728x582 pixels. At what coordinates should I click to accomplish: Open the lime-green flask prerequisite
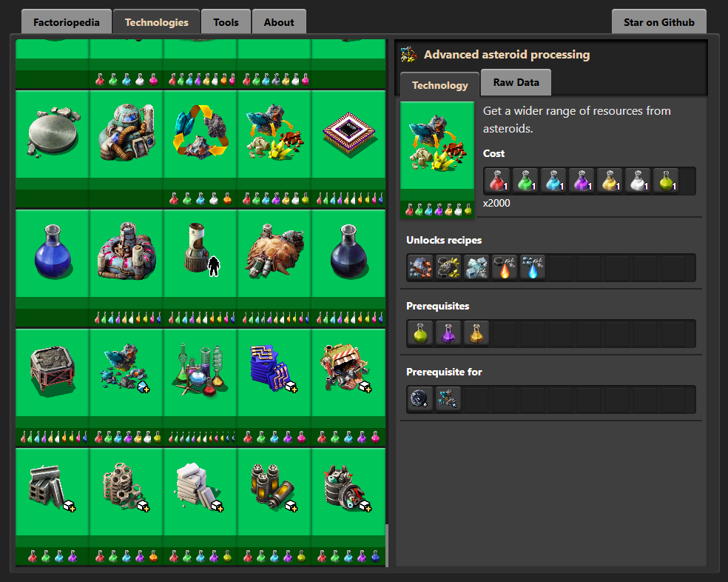420,333
